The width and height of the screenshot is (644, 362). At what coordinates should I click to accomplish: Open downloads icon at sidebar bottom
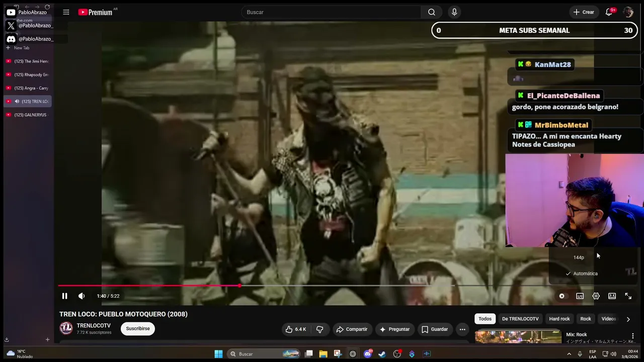[x=7, y=339]
